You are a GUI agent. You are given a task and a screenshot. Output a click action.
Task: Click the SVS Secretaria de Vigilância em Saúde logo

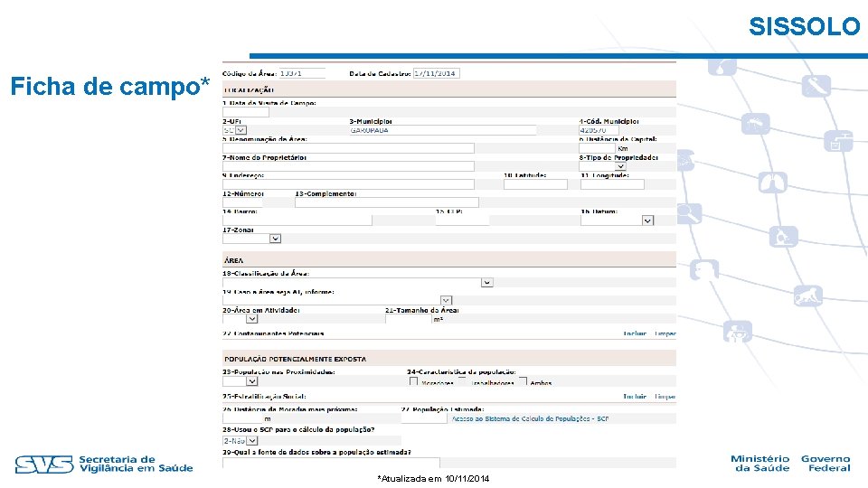tap(104, 465)
